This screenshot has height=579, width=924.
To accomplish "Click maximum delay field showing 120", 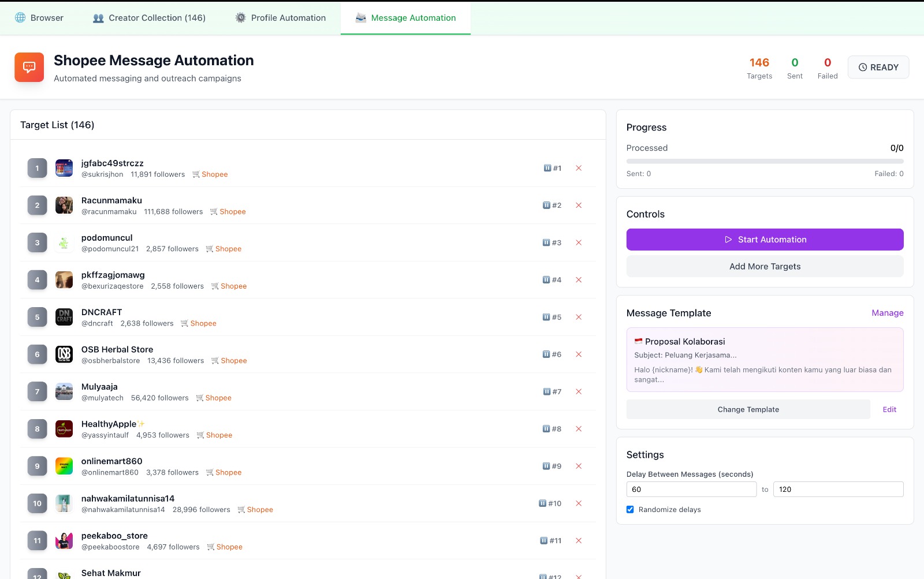I will [x=838, y=490].
